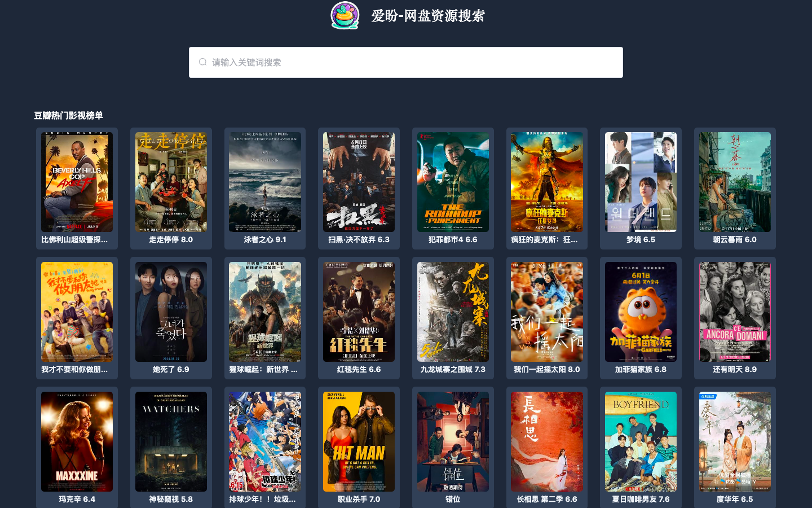Click the title 还有明天 8.9
This screenshot has height=508, width=812.
(x=735, y=369)
